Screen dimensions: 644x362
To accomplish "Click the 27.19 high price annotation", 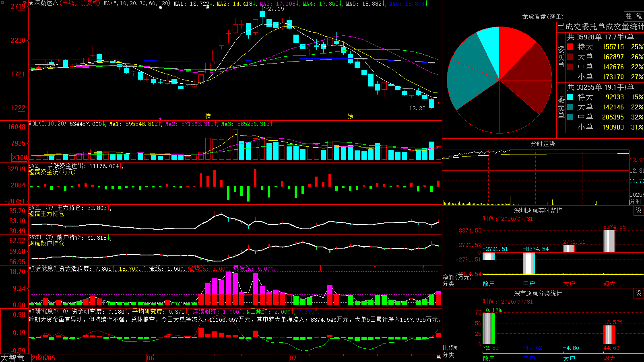I will pos(276,9).
